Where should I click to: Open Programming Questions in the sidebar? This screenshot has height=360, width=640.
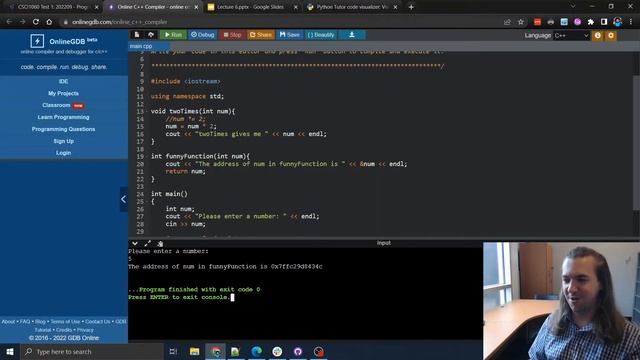point(63,129)
